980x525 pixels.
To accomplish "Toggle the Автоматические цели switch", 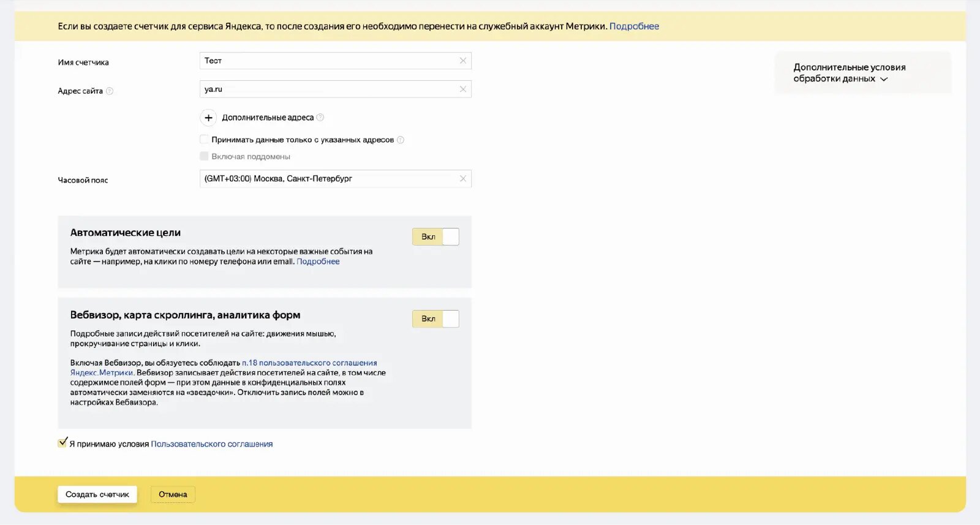I will point(435,237).
